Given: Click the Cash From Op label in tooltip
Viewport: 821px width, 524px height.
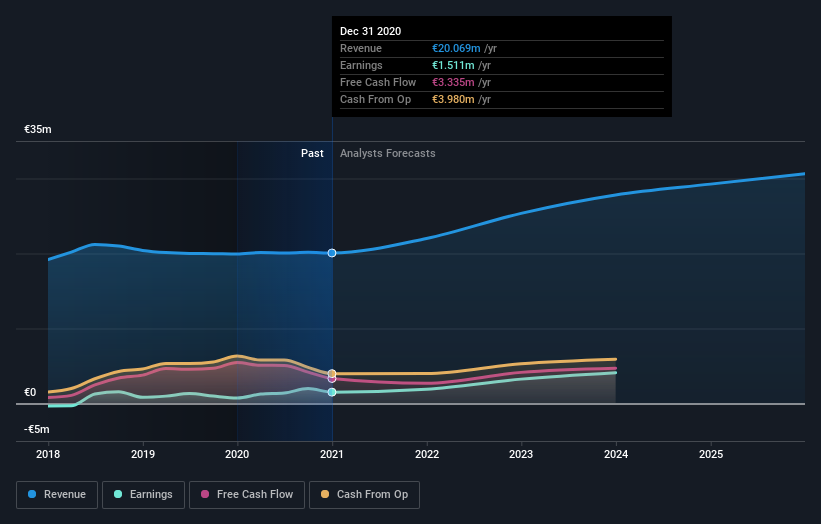Looking at the screenshot, I should coord(375,99).
